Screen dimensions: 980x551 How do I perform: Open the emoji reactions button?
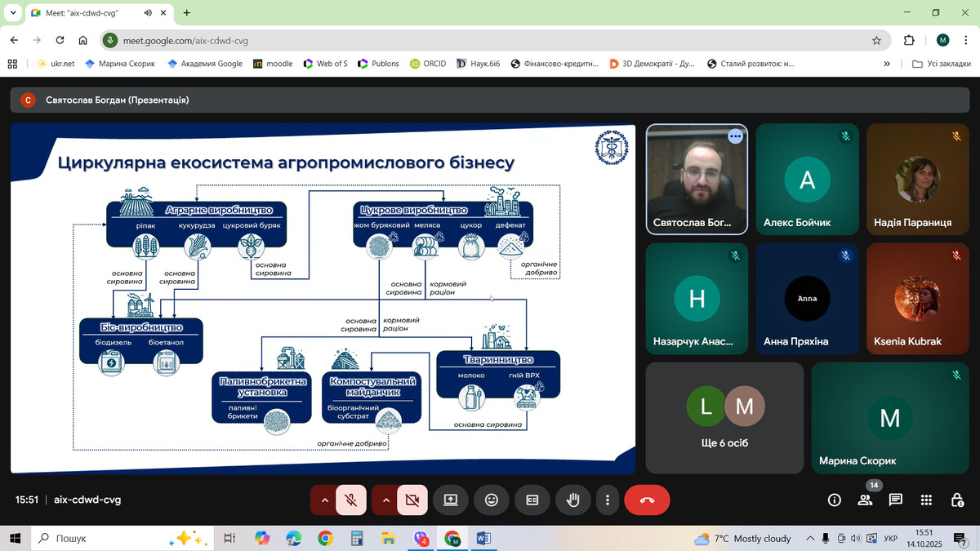click(491, 500)
